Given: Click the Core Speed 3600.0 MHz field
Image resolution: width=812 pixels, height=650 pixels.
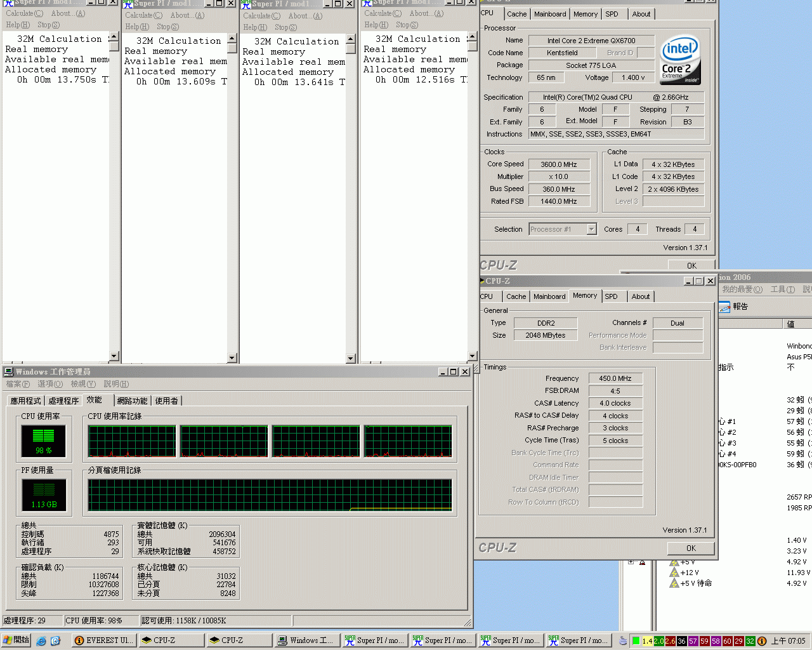Looking at the screenshot, I should pos(559,164).
